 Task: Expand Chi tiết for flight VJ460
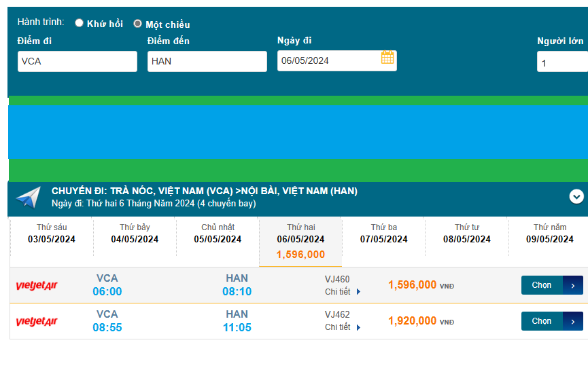tap(343, 292)
